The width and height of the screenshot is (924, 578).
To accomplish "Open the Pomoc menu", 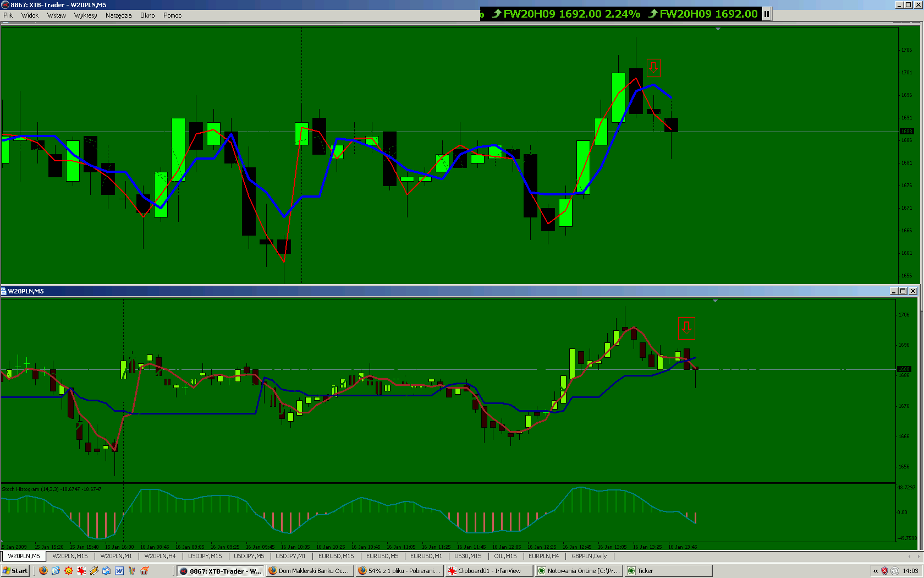I will pyautogui.click(x=172, y=15).
